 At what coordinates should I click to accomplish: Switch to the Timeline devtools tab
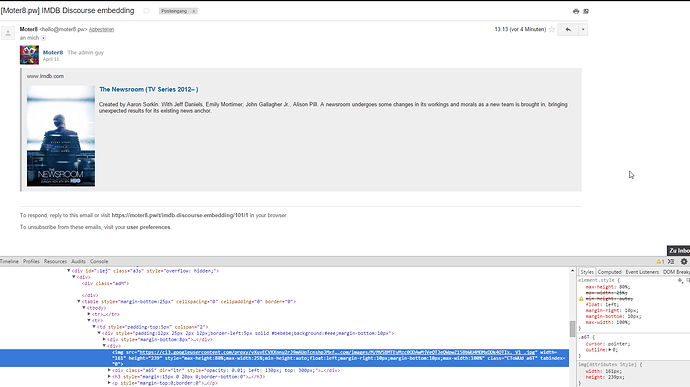9,262
